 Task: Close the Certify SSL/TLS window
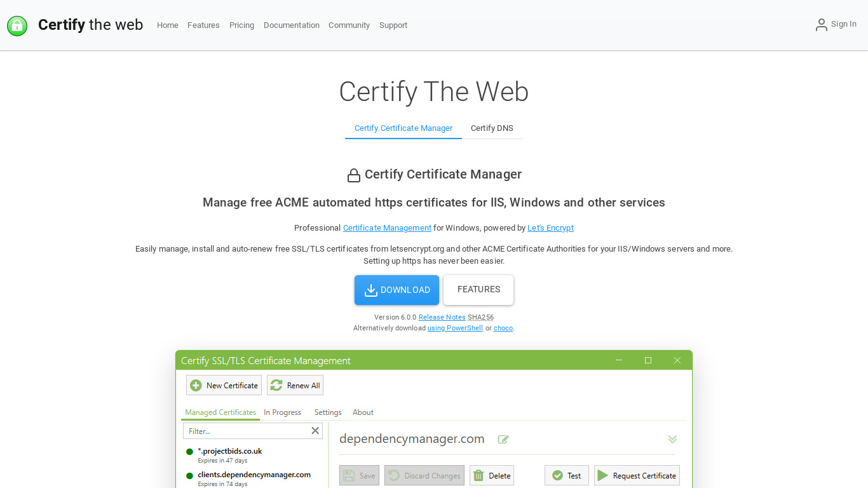[x=677, y=360]
